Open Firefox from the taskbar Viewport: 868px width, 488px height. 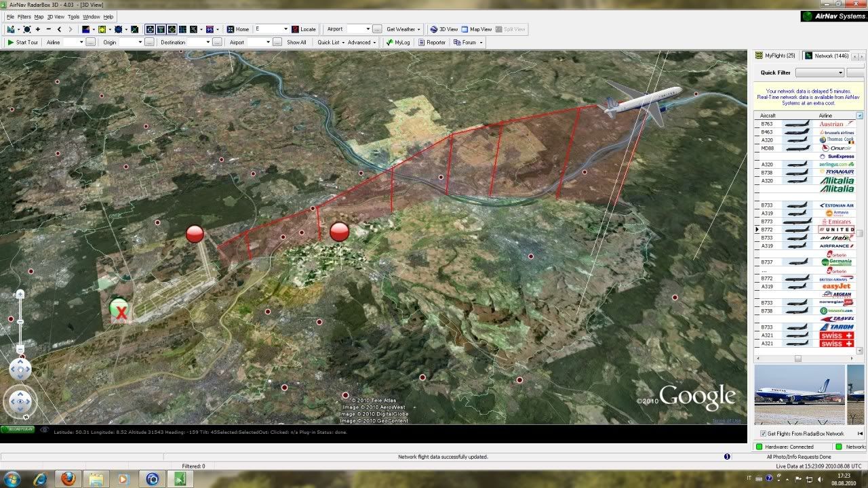(x=68, y=479)
